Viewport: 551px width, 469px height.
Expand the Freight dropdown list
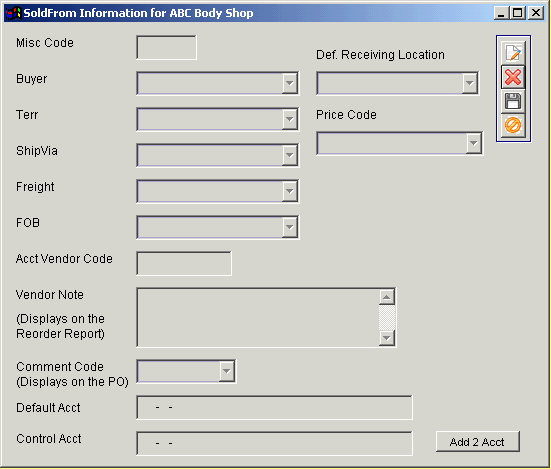pos(290,191)
